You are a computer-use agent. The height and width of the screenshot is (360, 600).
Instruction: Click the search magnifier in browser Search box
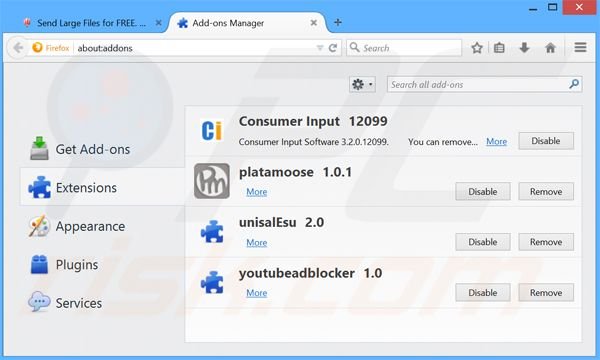point(355,47)
